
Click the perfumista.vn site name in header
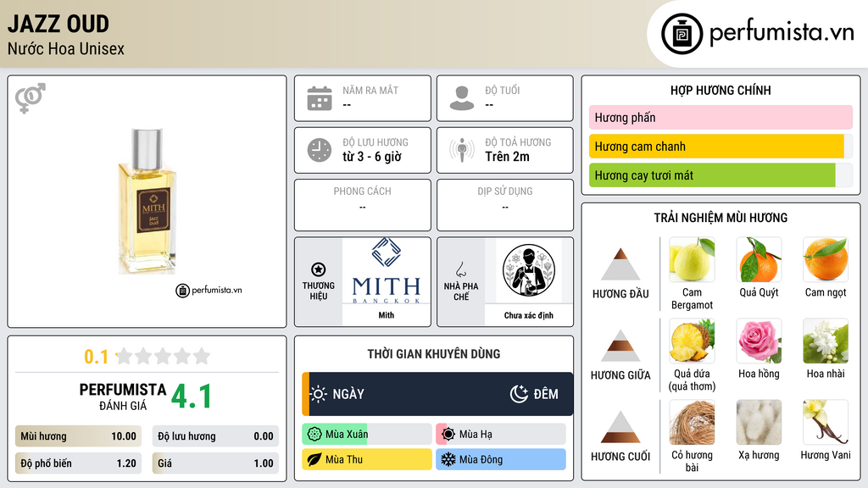point(782,33)
